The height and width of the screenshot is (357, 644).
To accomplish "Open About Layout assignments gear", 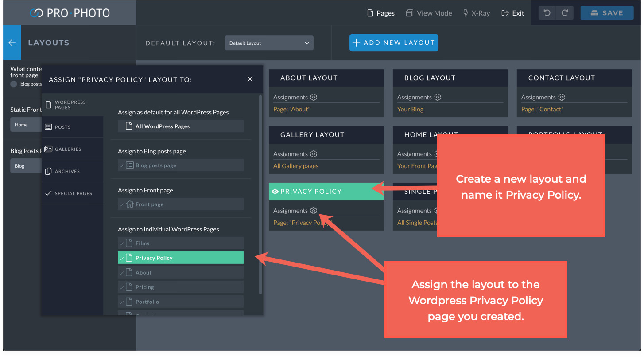I will pos(314,97).
